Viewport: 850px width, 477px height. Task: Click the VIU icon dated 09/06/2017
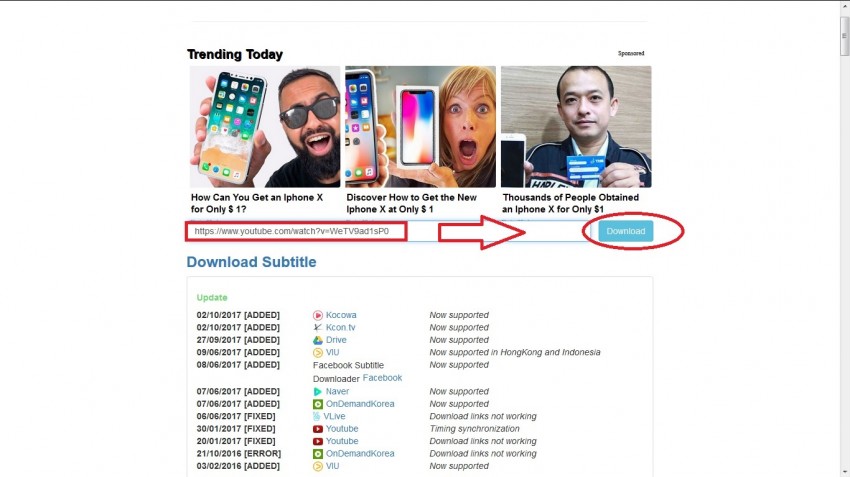tap(318, 352)
